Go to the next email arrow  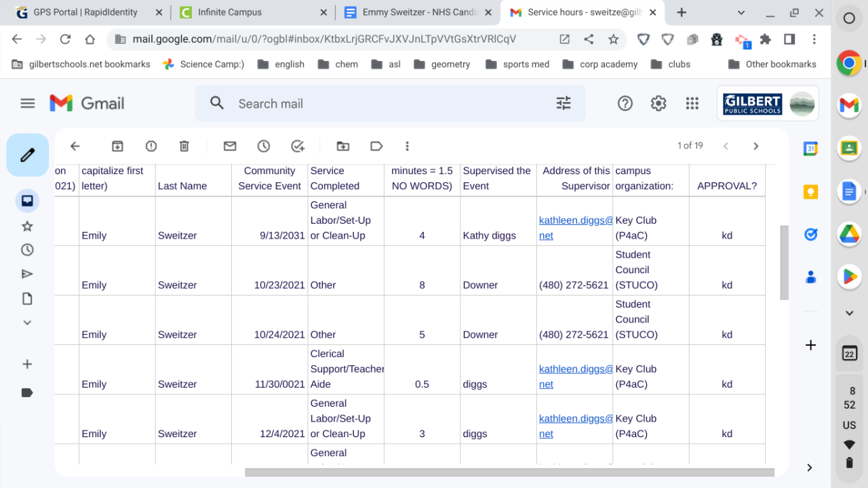tap(756, 146)
